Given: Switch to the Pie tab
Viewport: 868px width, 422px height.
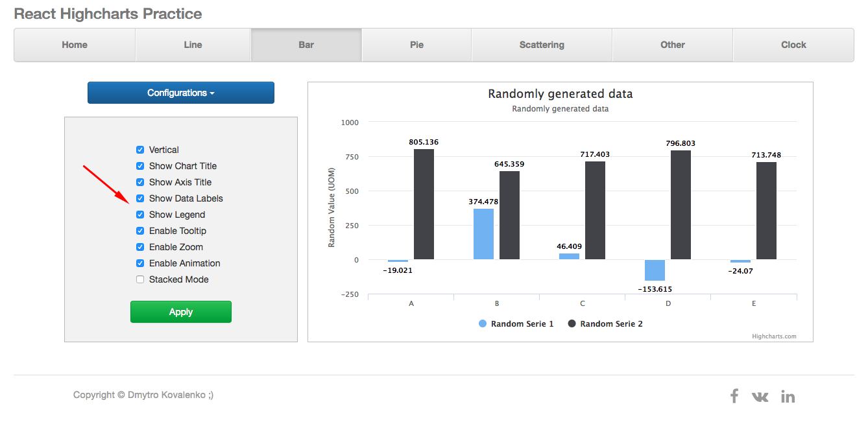Looking at the screenshot, I should (416, 44).
